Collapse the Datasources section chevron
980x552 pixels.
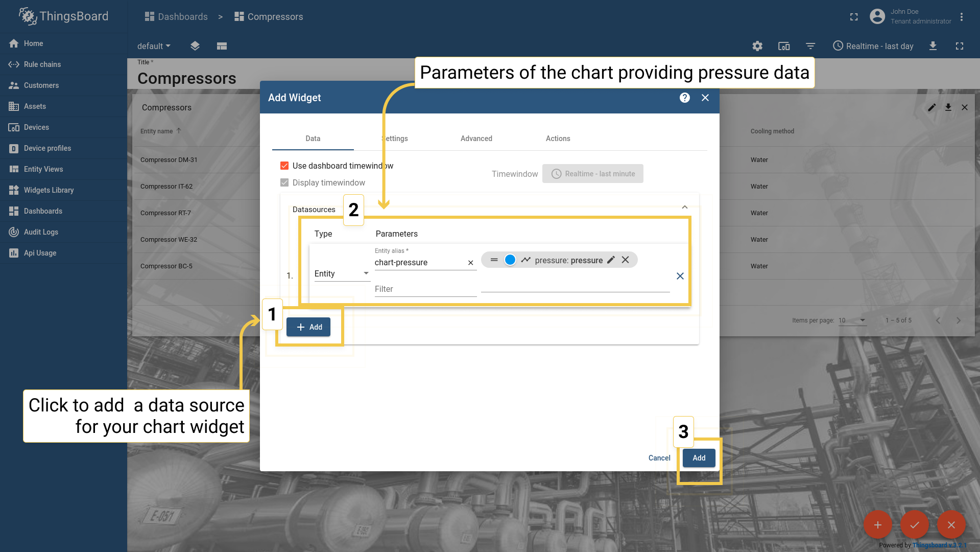point(685,208)
